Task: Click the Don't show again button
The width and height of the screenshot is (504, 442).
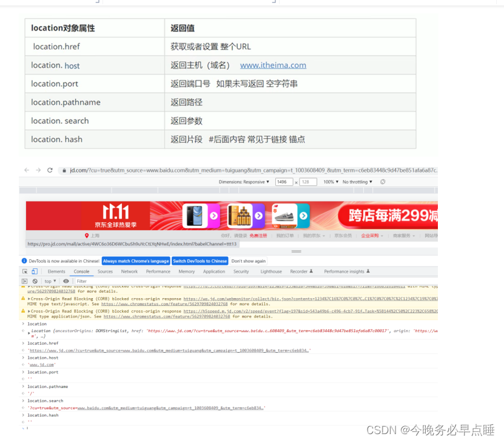Action: (249, 261)
